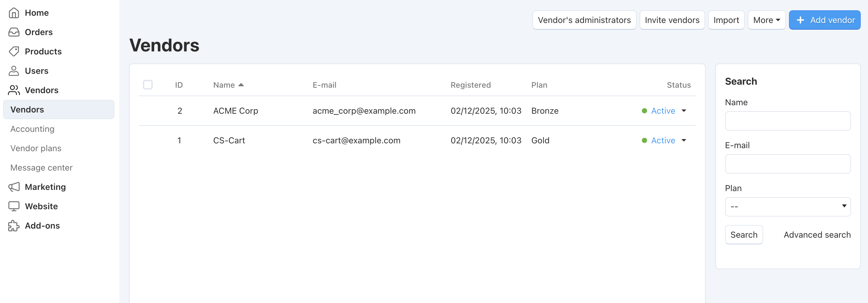Click the Import button
This screenshot has height=303, width=868.
(x=726, y=20)
